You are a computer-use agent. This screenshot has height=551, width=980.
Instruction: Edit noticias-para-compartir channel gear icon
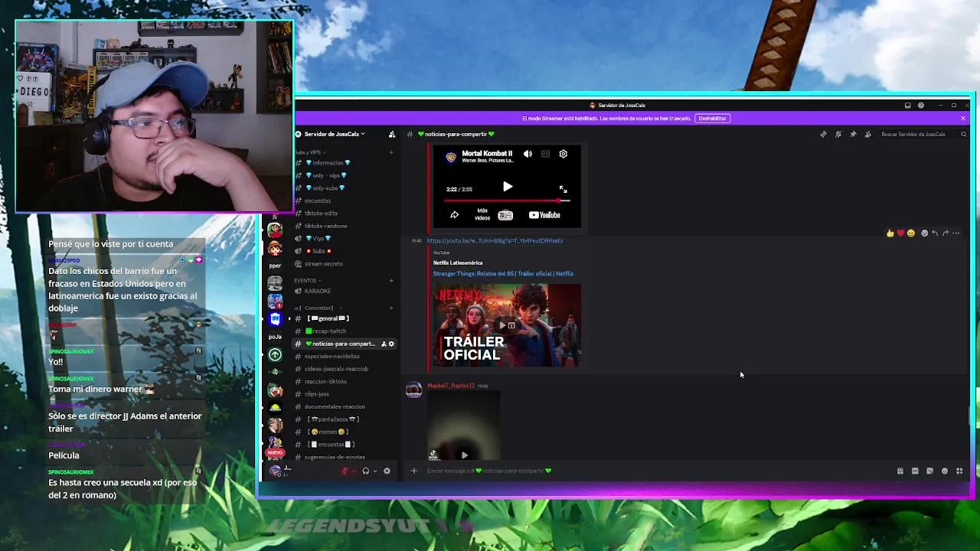[x=391, y=344]
